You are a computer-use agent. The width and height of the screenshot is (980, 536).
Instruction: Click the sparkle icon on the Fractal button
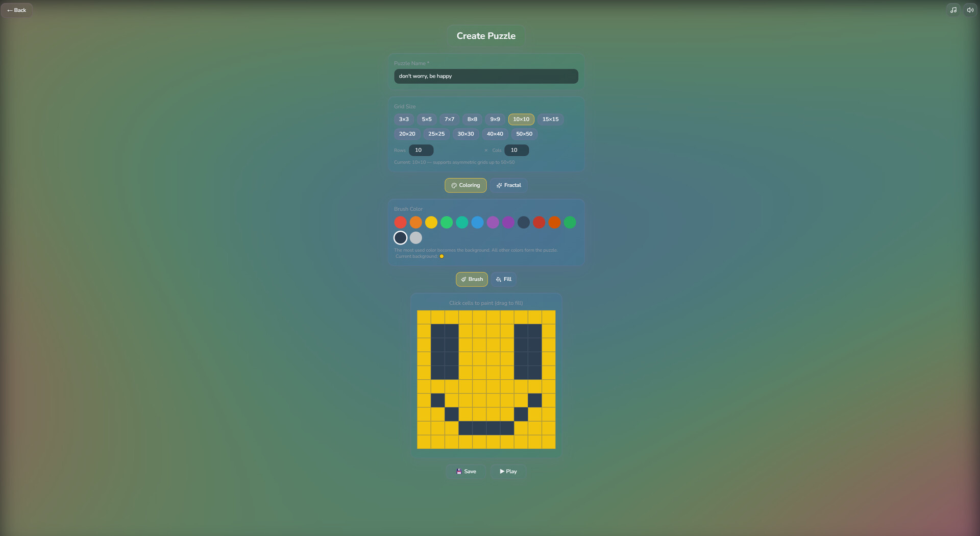pyautogui.click(x=499, y=185)
